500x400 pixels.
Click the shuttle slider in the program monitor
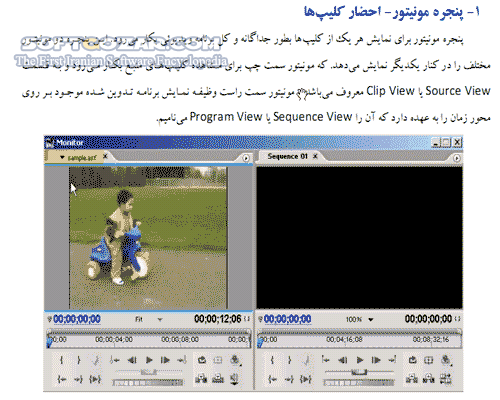[359, 372]
